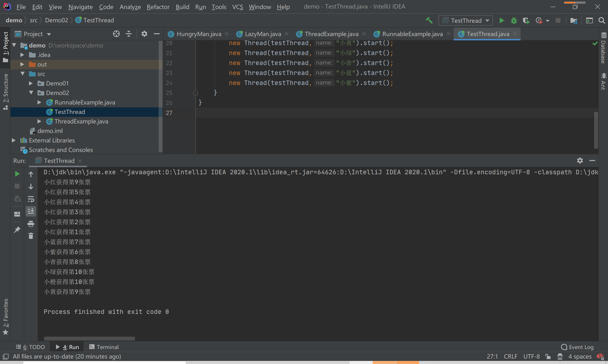Hide the Run panel with the minus icon
The height and width of the screenshot is (364, 608).
(x=592, y=161)
